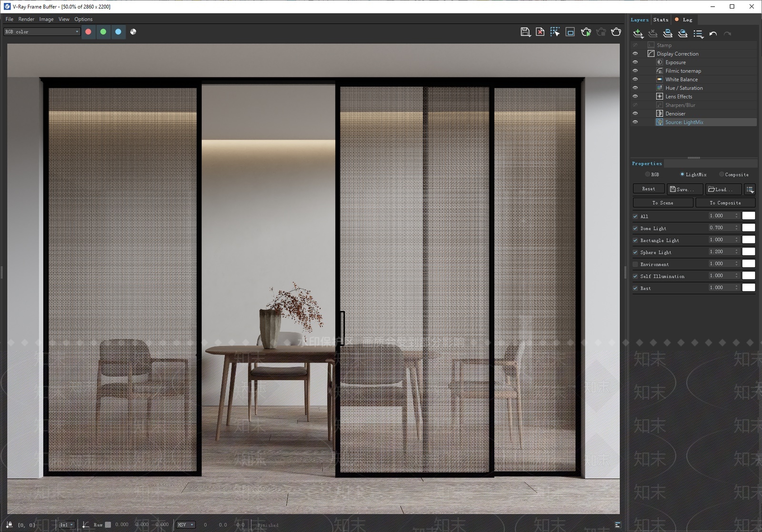The width and height of the screenshot is (762, 532).
Task: Hide the Exposure layer with its eye icon
Action: [x=635, y=62]
